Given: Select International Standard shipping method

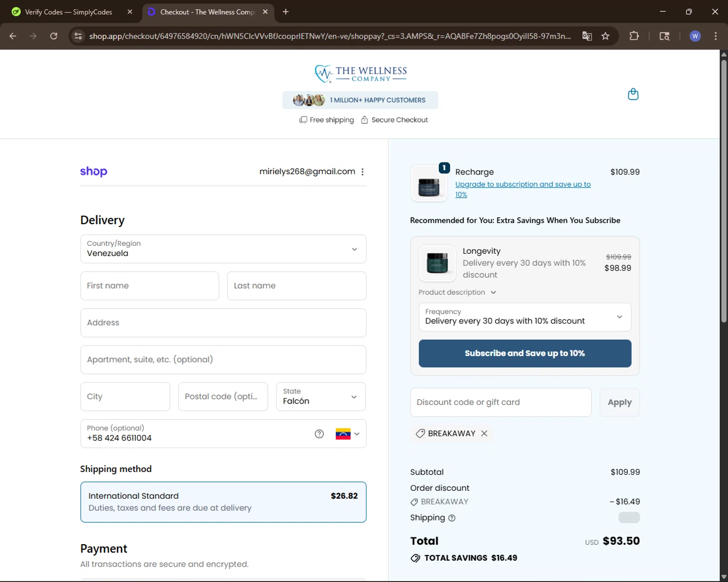Looking at the screenshot, I should (223, 502).
